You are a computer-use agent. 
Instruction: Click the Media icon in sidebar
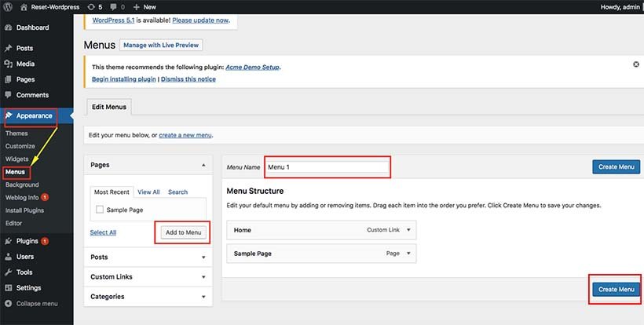point(8,64)
